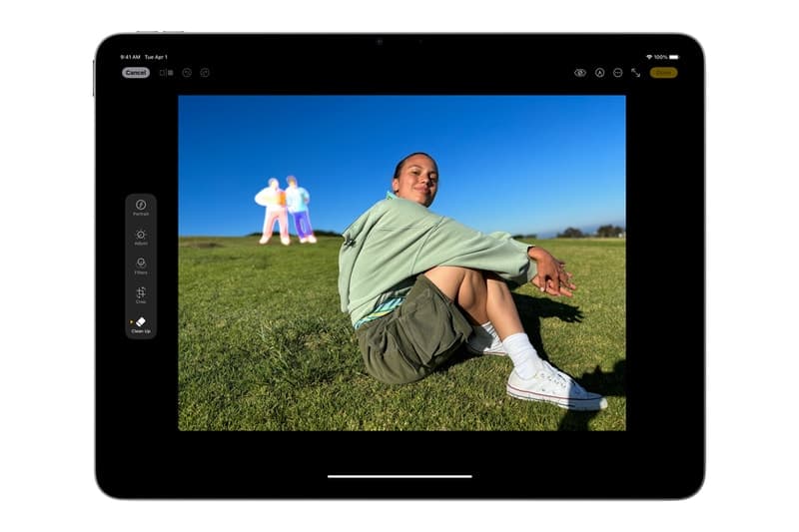
Task: Tap the 9:41 AM clock
Action: point(130,57)
